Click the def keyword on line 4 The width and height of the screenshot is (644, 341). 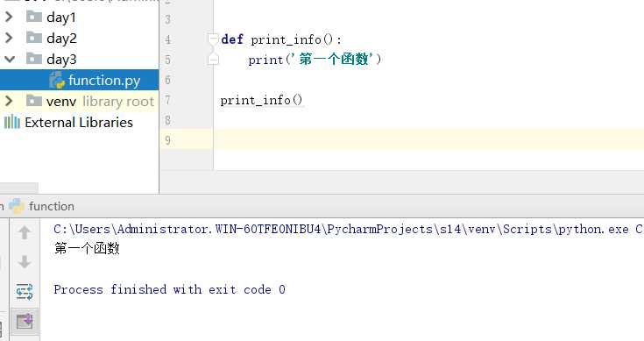[x=232, y=39]
